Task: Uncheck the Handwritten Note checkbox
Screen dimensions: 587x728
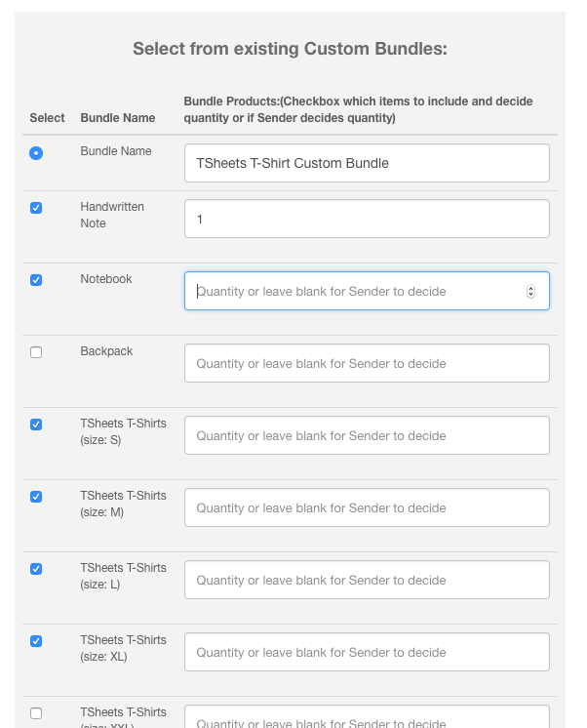Action: (36, 208)
